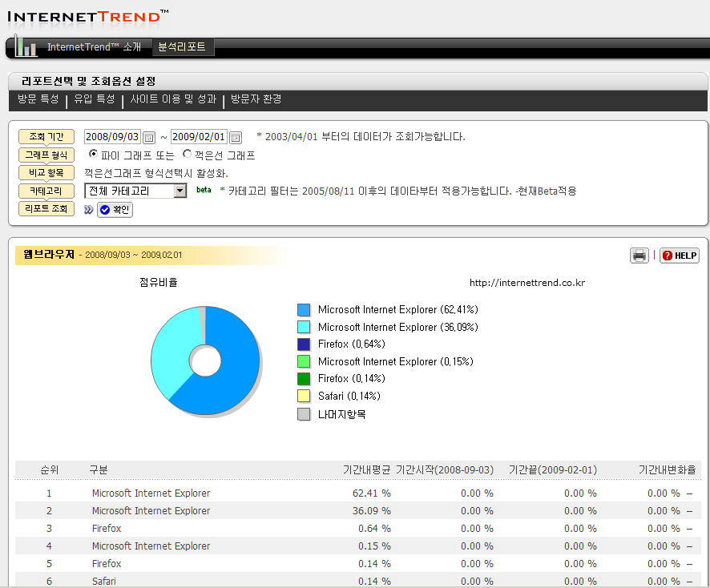Image resolution: width=710 pixels, height=588 pixels.
Task: Click the http://internettrend.co.kr text
Action: (x=527, y=283)
